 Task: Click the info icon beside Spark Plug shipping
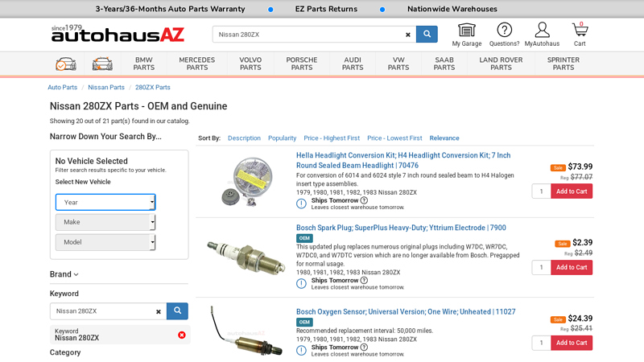pyautogui.click(x=301, y=284)
